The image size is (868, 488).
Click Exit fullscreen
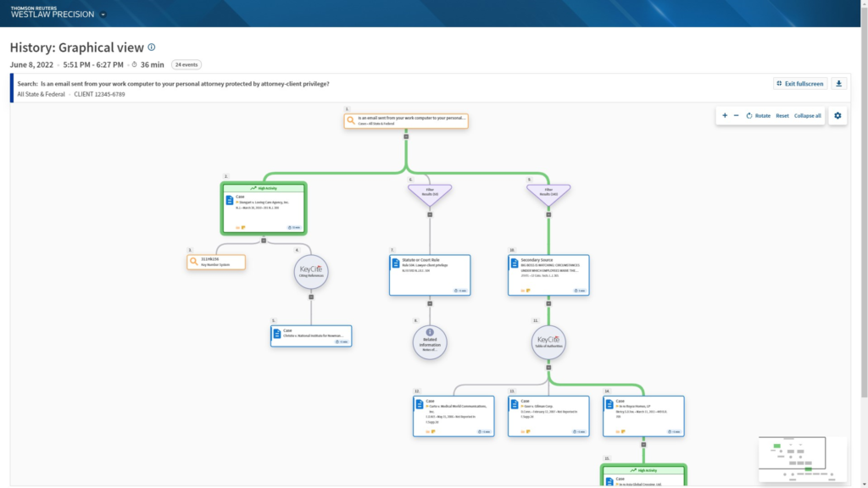(799, 83)
